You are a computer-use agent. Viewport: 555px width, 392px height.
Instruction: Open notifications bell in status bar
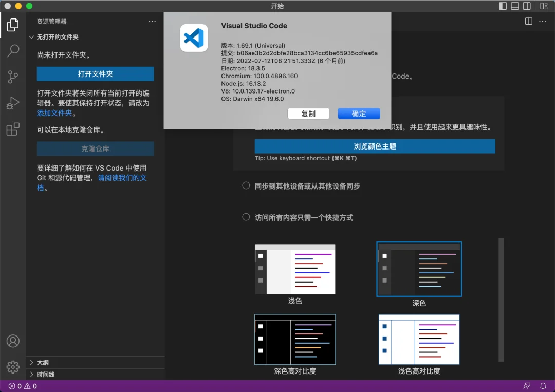(543, 386)
